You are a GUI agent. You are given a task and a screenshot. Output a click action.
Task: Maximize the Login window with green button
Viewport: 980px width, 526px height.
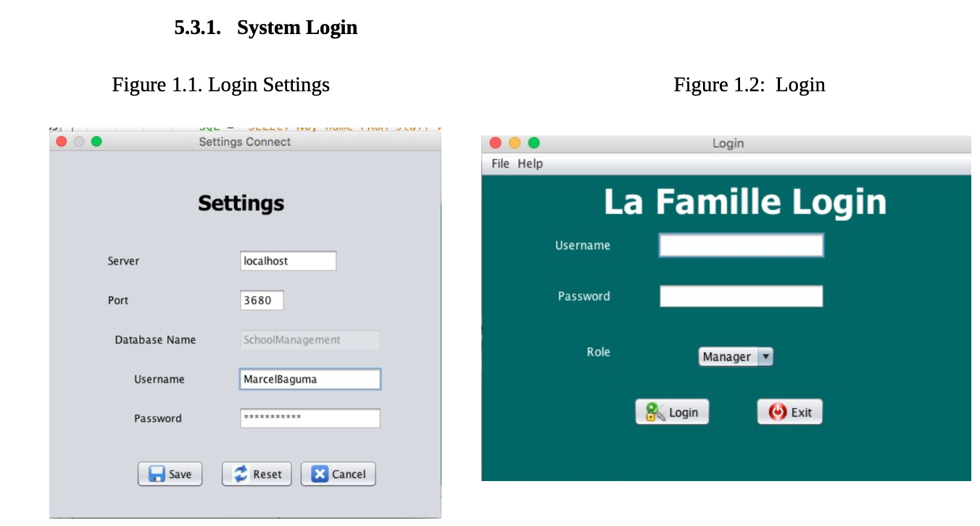coord(533,143)
